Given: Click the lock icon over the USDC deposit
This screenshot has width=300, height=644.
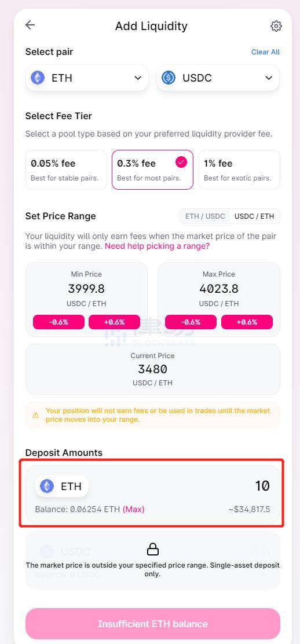Looking at the screenshot, I should tap(152, 549).
